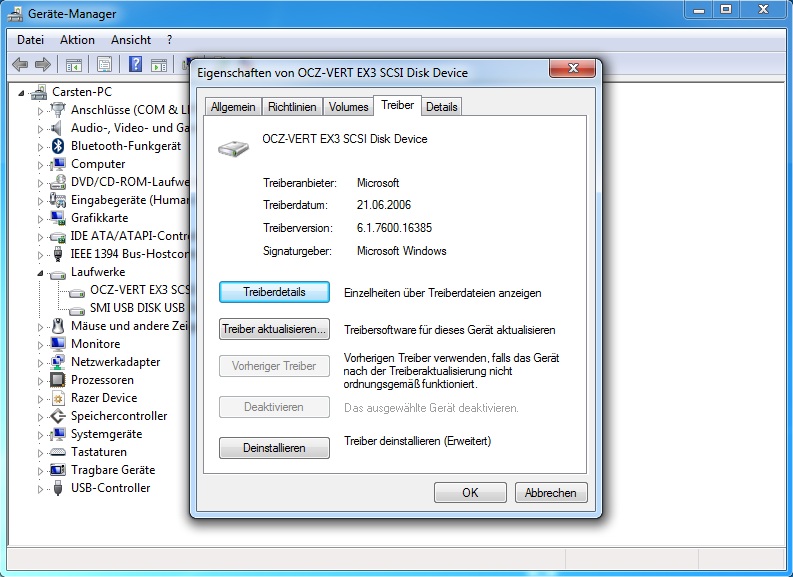This screenshot has width=793, height=577.
Task: Click the IDE ATA/ATAPI controller icon
Action: 58,236
